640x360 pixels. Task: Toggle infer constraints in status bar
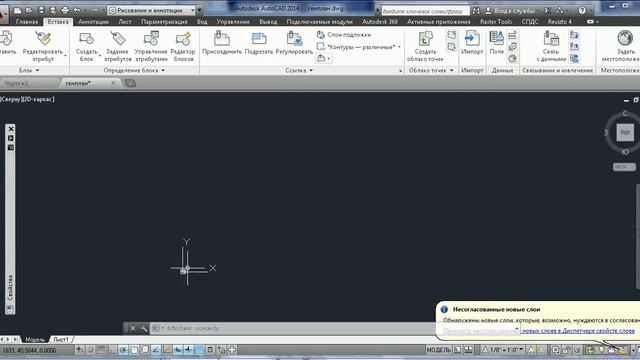click(79, 350)
